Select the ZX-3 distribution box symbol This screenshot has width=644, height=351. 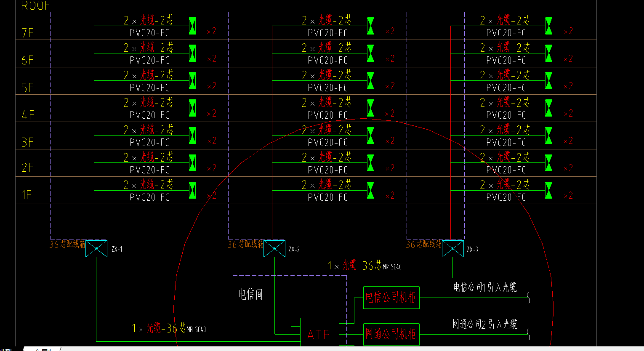[453, 249]
